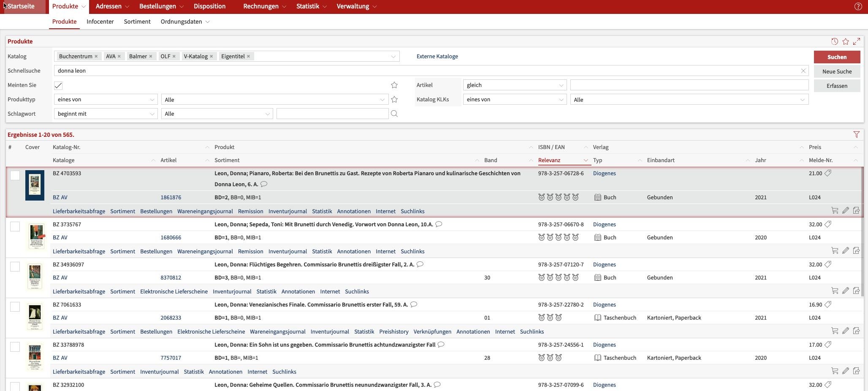Switch to the Infocenter tab
The height and width of the screenshot is (391, 868).
pyautogui.click(x=100, y=22)
